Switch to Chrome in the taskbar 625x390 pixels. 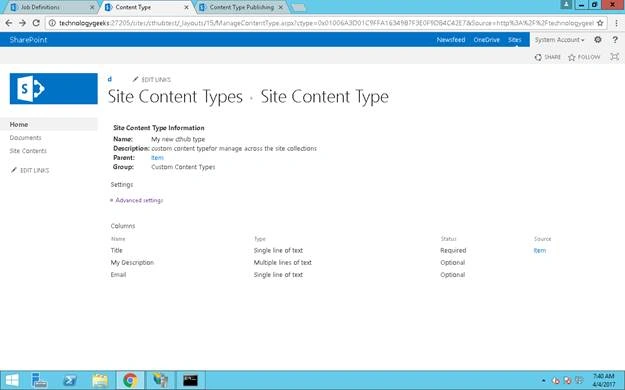point(130,380)
